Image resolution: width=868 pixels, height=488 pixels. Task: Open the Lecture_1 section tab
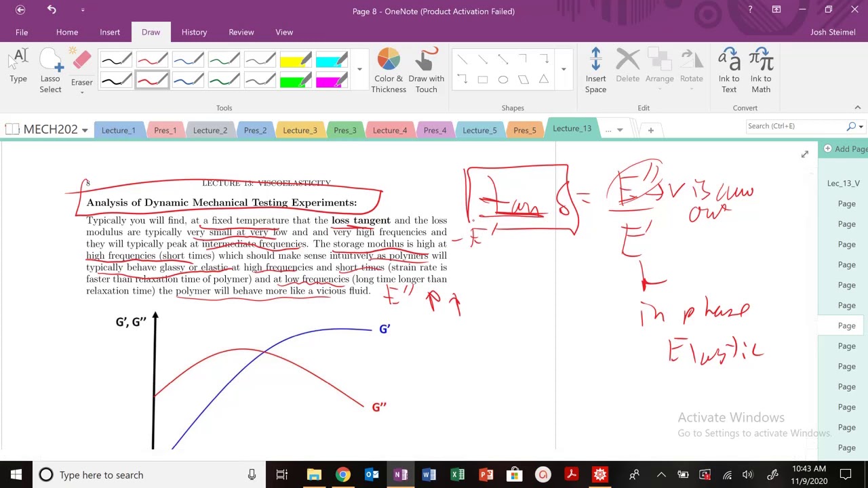119,130
